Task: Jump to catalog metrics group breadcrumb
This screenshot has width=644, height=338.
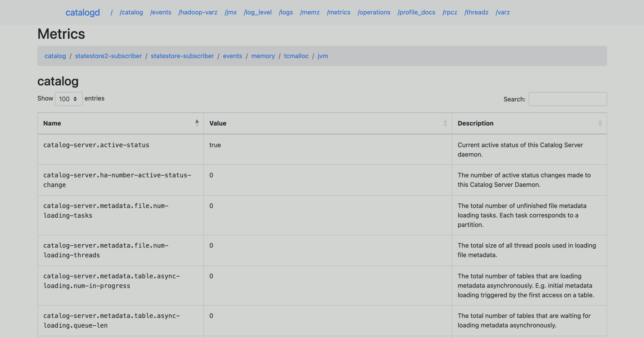Action: [55, 56]
